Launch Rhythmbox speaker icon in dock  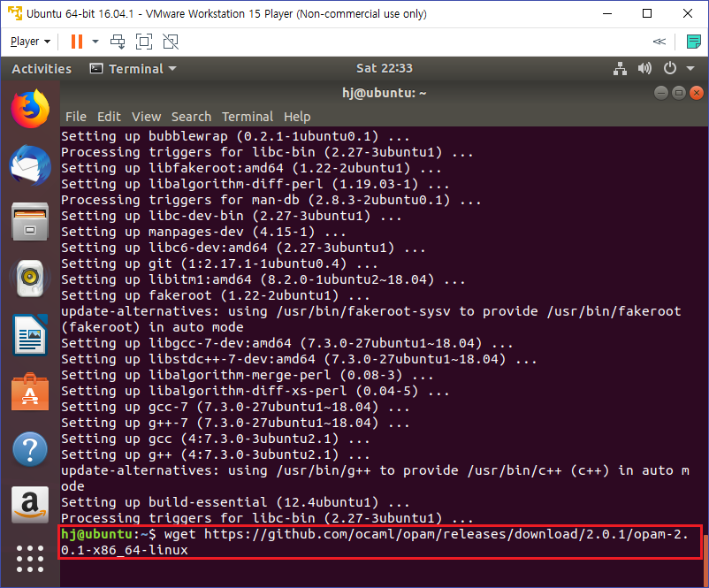[30, 279]
